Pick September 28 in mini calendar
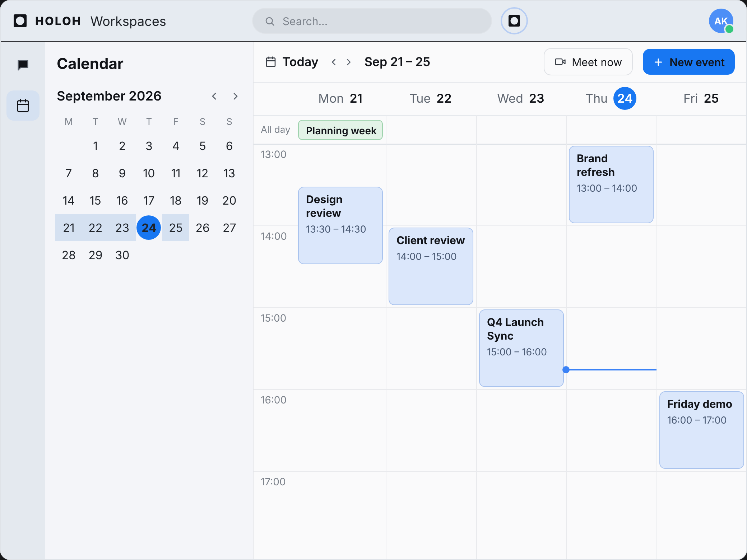Image resolution: width=747 pixels, height=560 pixels. (69, 255)
